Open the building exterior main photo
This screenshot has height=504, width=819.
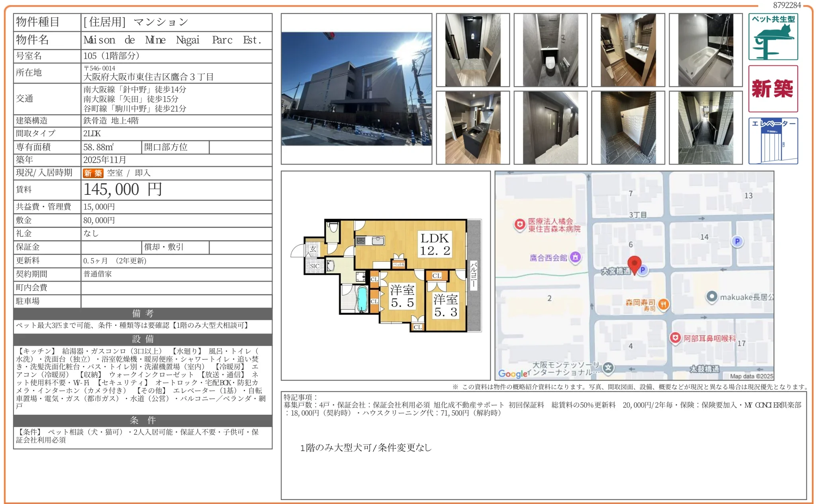[x=356, y=88]
